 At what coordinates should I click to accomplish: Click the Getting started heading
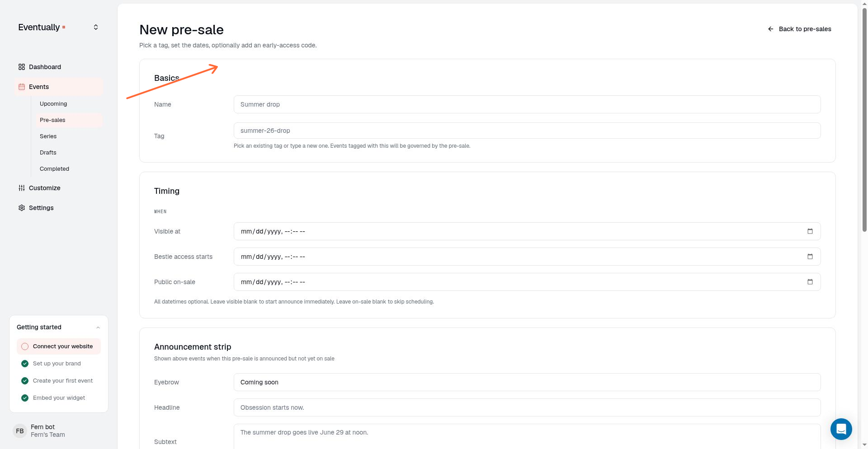tap(39, 327)
